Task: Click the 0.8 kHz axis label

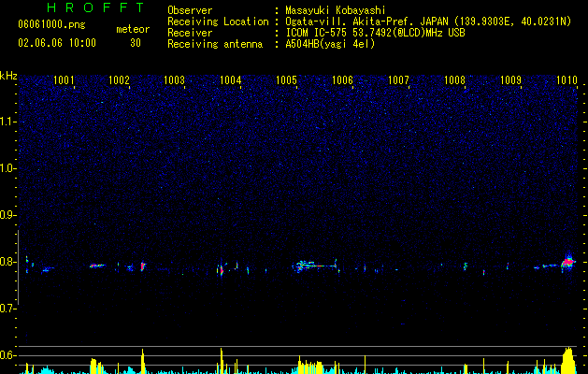Action: (8, 262)
